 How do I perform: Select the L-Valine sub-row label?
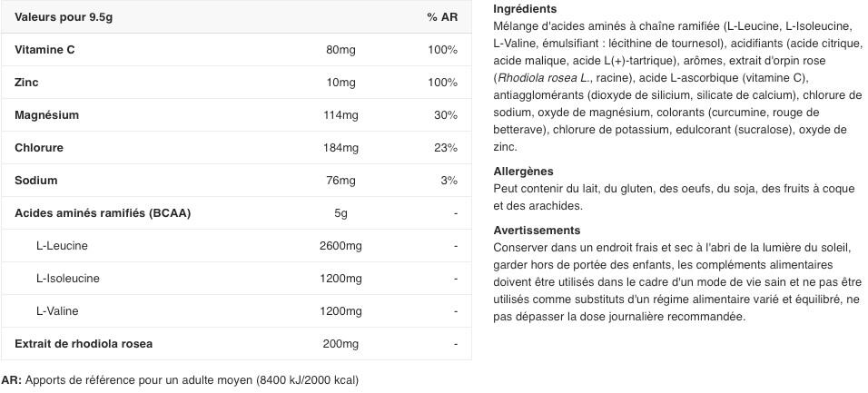[57, 311]
